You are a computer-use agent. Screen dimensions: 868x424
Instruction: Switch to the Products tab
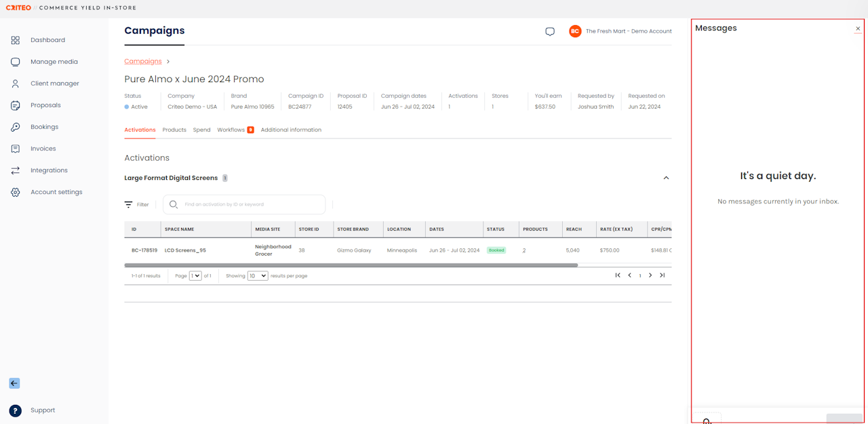point(174,130)
